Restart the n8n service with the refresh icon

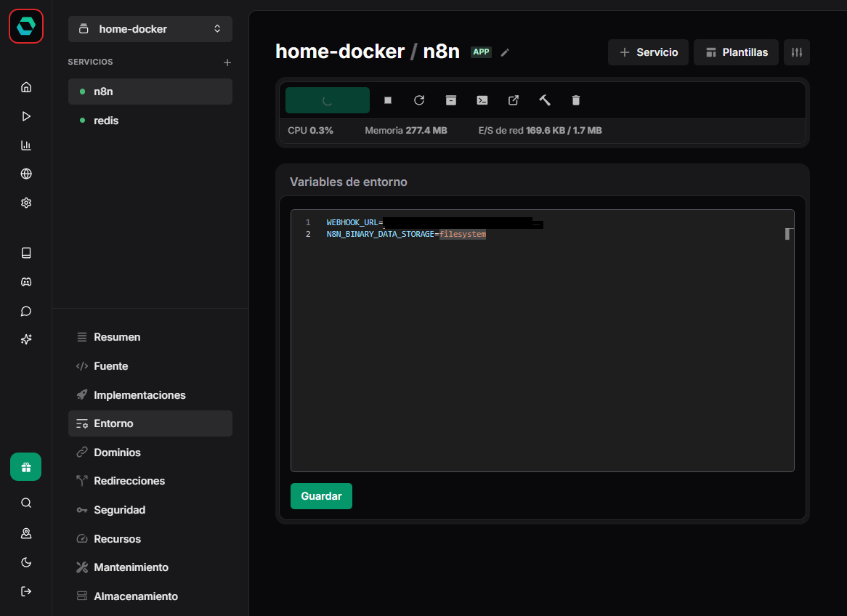pos(419,100)
